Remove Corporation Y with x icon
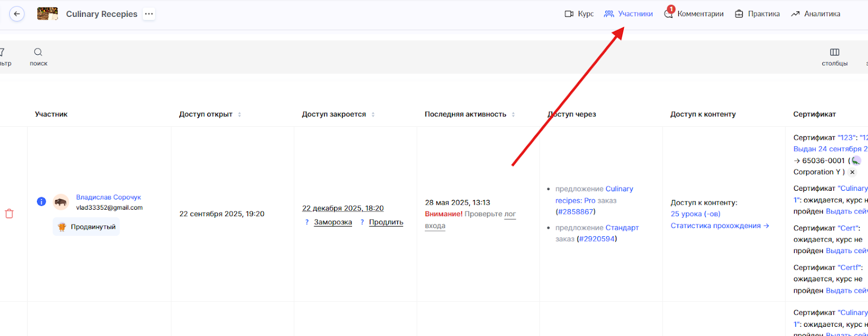Viewport: 868px width, 336px height. 852,172
